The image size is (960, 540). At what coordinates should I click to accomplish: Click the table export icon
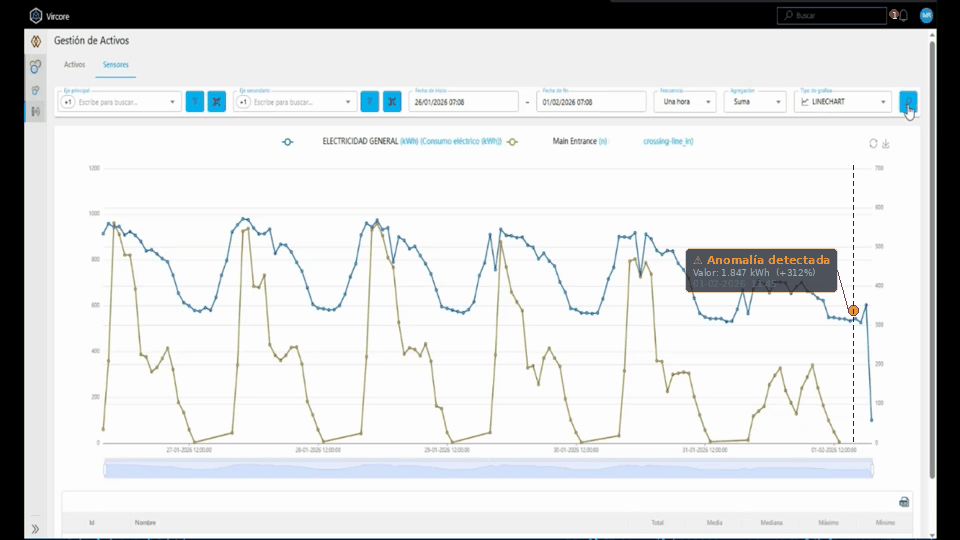pyautogui.click(x=904, y=502)
